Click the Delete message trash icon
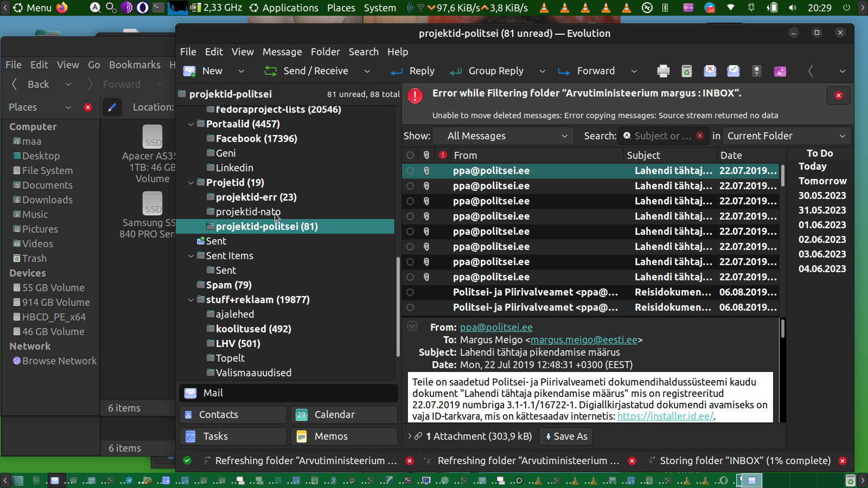This screenshot has height=488, width=868. pyautogui.click(x=686, y=71)
